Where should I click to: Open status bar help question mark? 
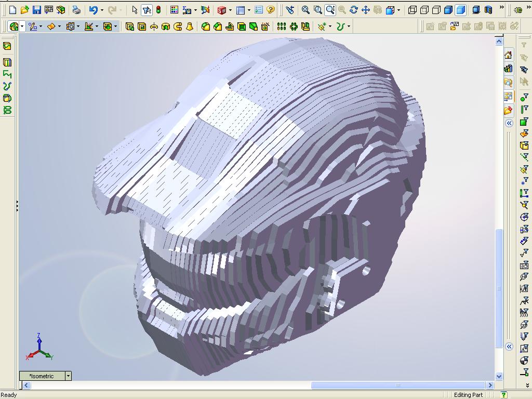504,395
